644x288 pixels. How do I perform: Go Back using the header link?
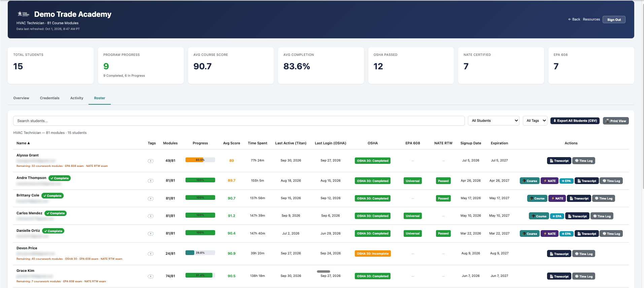pyautogui.click(x=574, y=20)
